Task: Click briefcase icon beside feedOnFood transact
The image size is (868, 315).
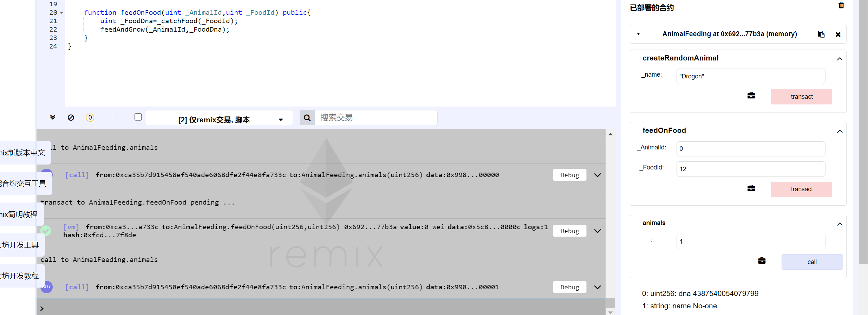Action: click(x=751, y=188)
